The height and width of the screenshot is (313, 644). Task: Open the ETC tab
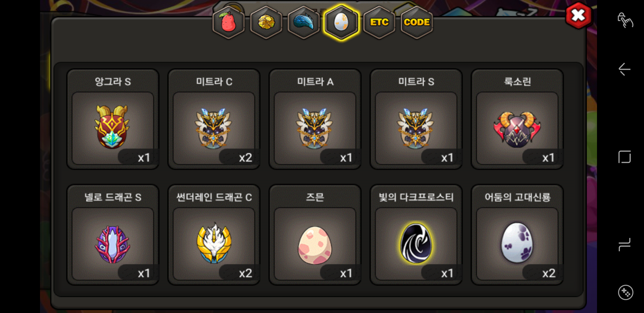click(x=379, y=22)
